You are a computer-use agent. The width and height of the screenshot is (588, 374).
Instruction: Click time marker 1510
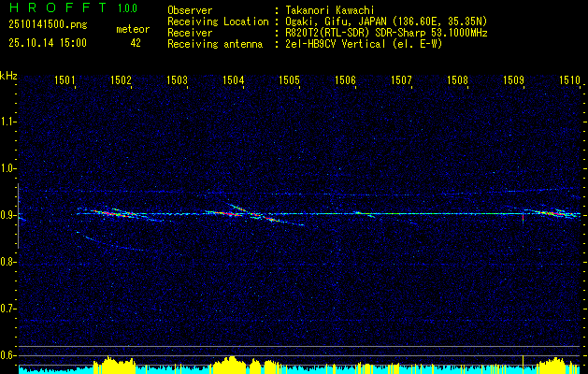[569, 79]
